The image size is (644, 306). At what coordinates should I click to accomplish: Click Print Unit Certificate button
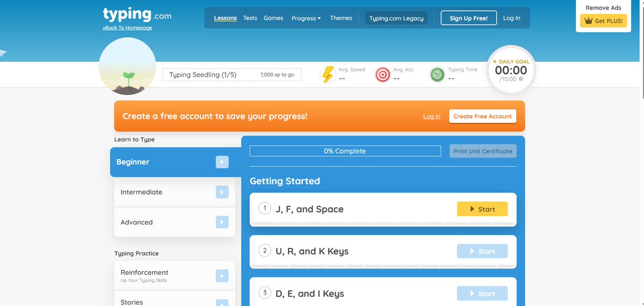pyautogui.click(x=482, y=151)
